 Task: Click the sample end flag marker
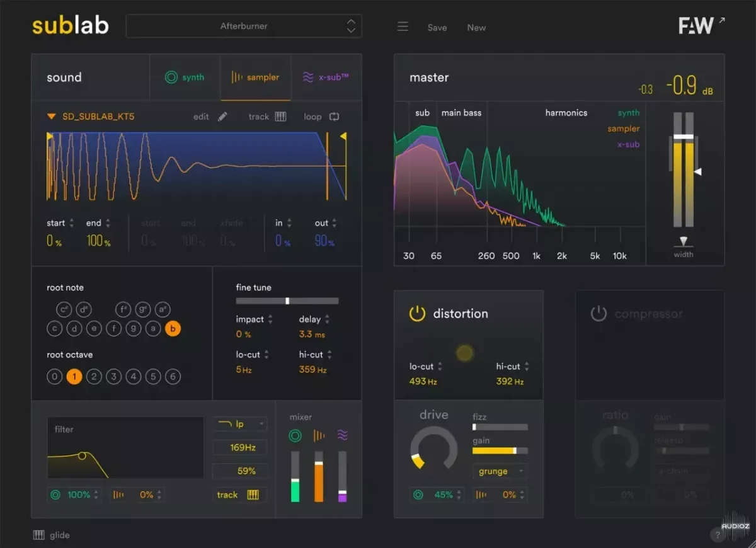[343, 137]
